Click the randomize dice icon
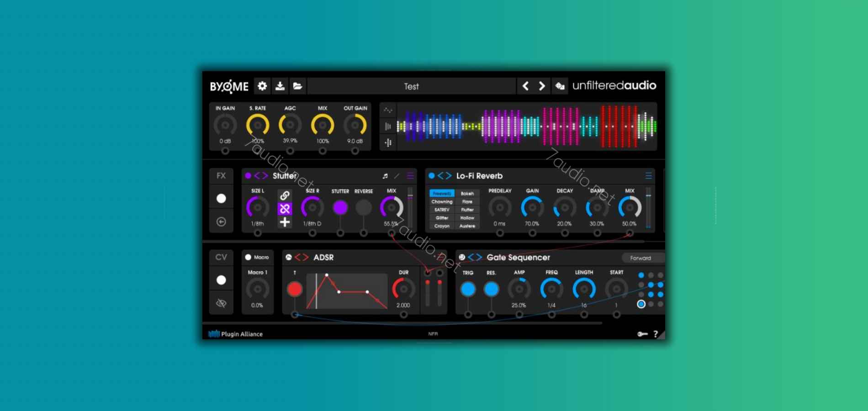This screenshot has width=868, height=411. (560, 86)
